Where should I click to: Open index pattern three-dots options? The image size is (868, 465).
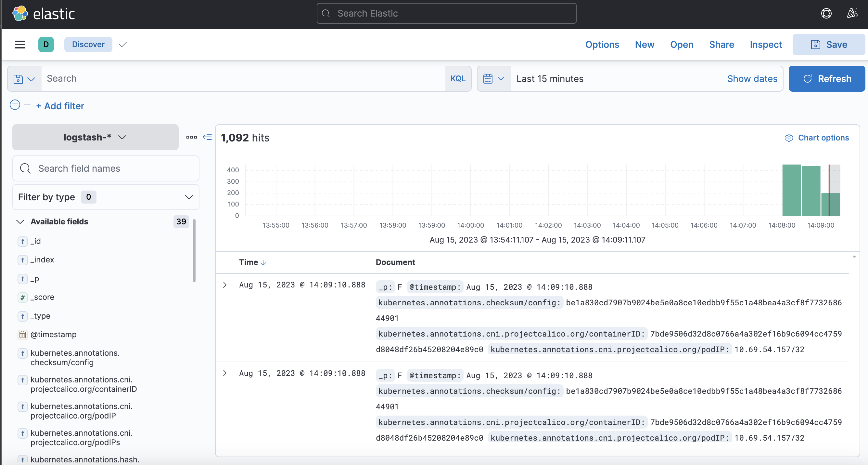point(191,137)
